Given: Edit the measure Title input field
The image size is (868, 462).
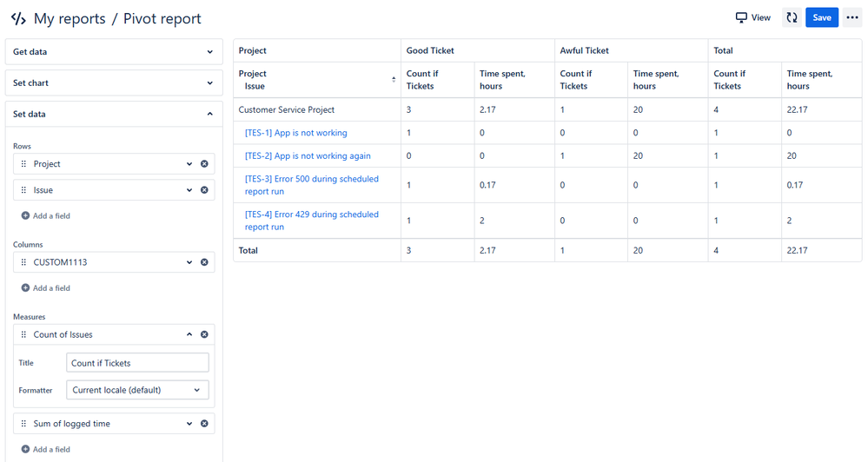Looking at the screenshot, I should [x=137, y=363].
